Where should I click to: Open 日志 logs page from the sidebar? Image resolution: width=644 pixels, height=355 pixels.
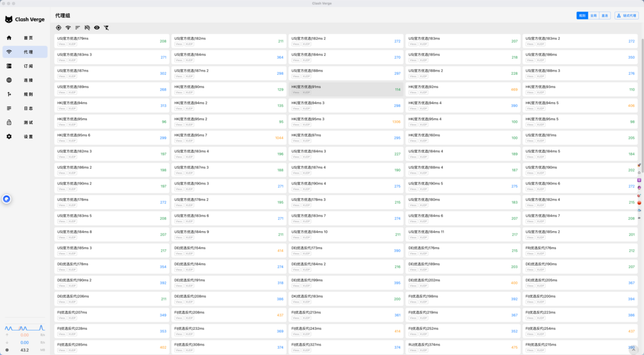click(x=25, y=108)
